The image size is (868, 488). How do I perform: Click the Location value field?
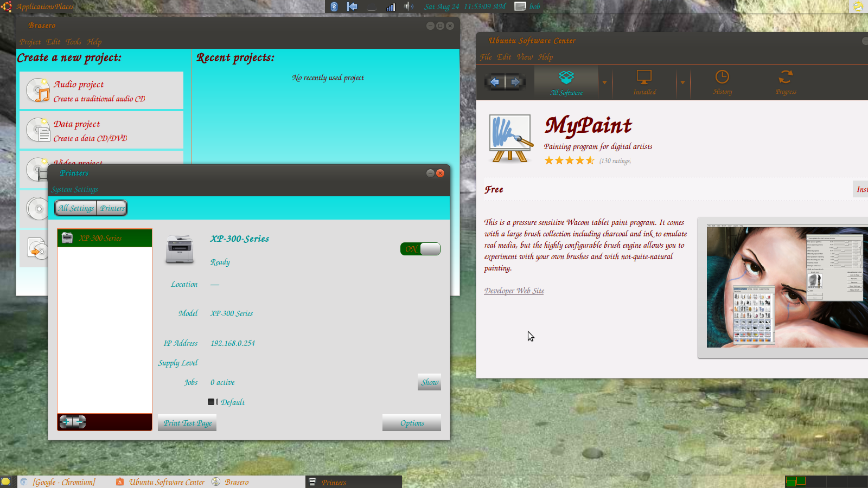tap(215, 284)
